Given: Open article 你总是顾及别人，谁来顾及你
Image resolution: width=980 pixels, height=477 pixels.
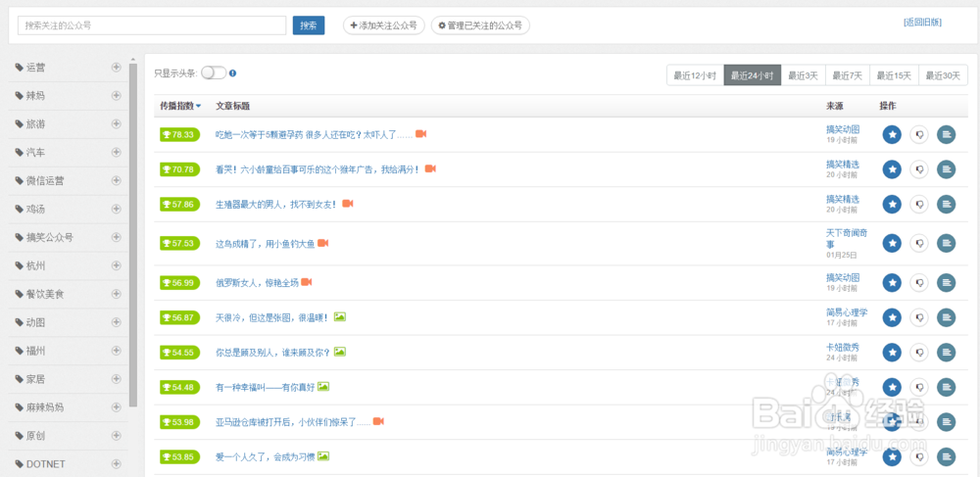Looking at the screenshot, I should tap(273, 353).
